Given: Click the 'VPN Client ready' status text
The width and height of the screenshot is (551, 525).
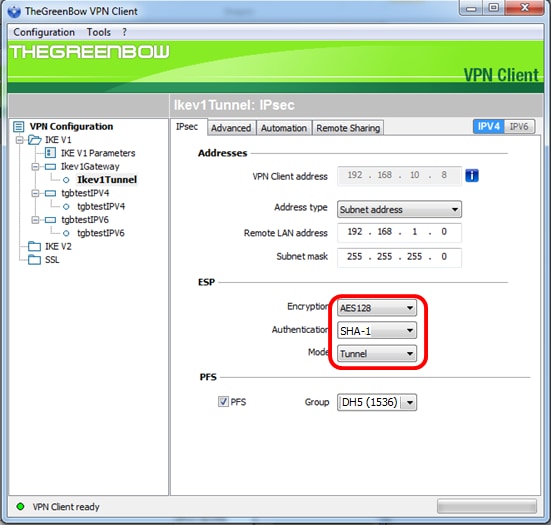Looking at the screenshot, I should tap(66, 507).
